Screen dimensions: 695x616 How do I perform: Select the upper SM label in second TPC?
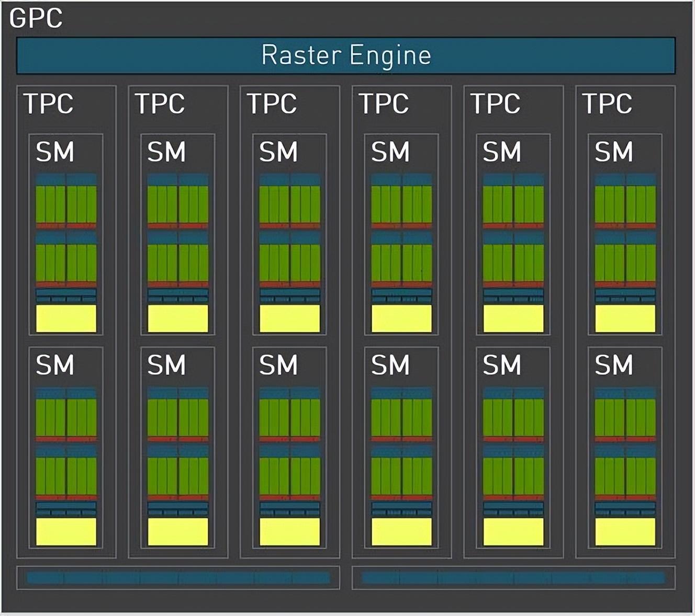coord(166,152)
